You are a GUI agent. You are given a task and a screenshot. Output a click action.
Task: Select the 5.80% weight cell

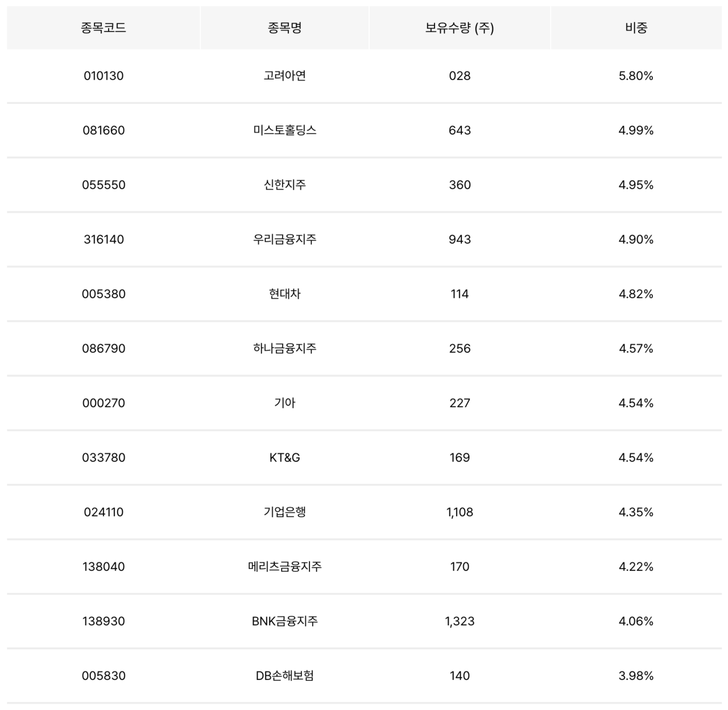tap(636, 76)
